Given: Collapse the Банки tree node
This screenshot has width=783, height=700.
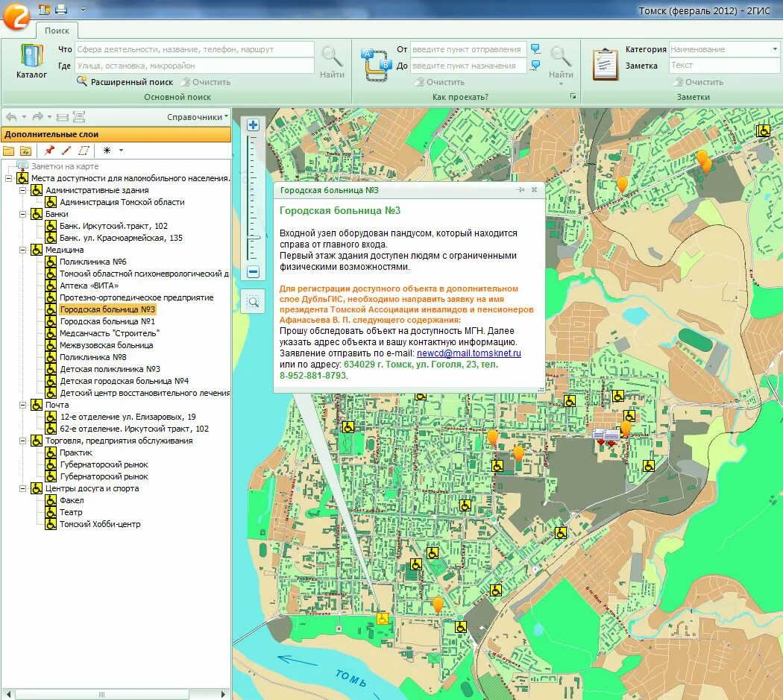Looking at the screenshot, I should (22, 214).
